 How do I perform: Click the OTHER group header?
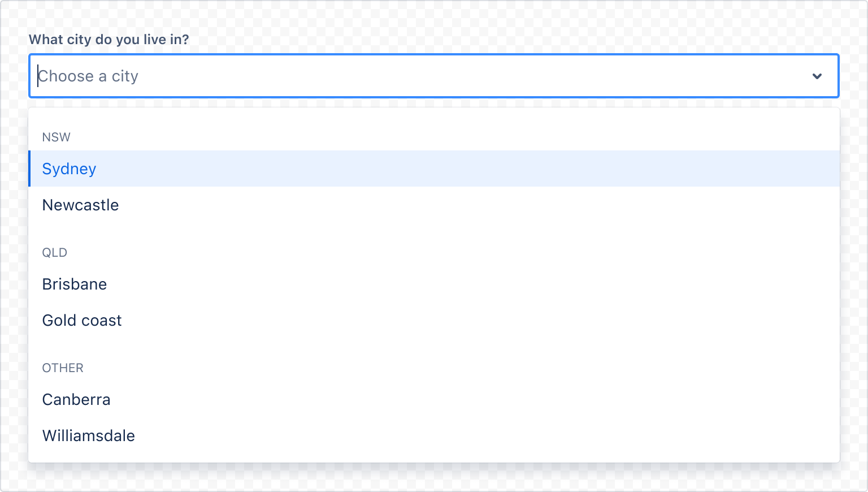62,368
